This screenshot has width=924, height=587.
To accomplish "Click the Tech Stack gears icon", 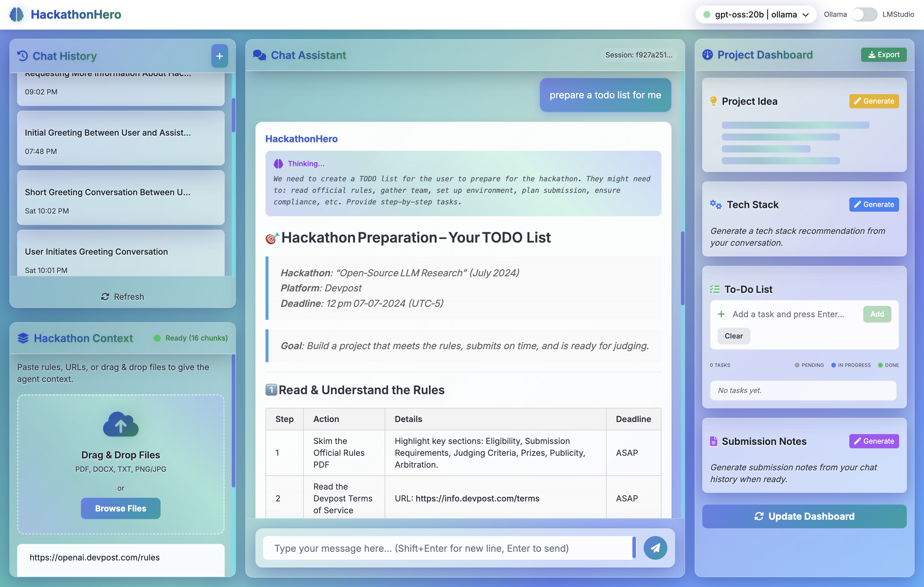I will [716, 205].
